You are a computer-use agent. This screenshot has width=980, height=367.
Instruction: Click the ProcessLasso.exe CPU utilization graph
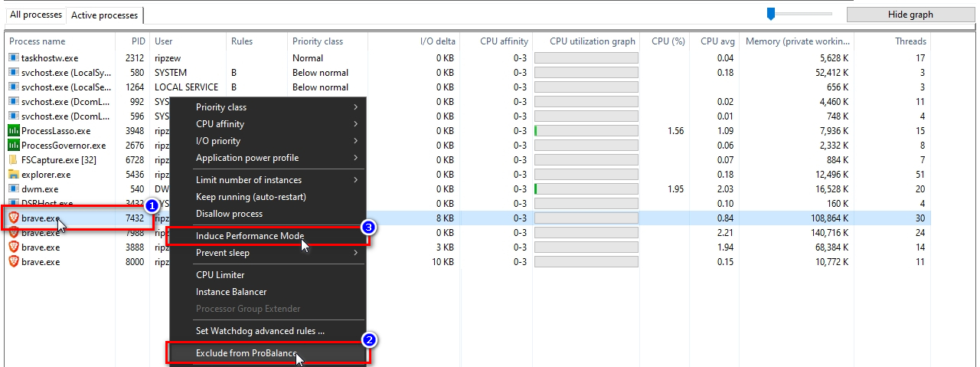(586, 131)
